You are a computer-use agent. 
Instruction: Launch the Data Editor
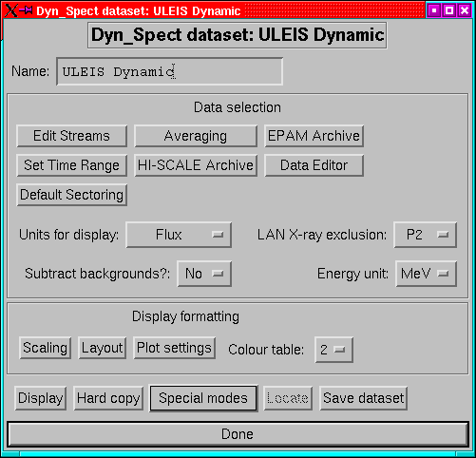click(314, 165)
